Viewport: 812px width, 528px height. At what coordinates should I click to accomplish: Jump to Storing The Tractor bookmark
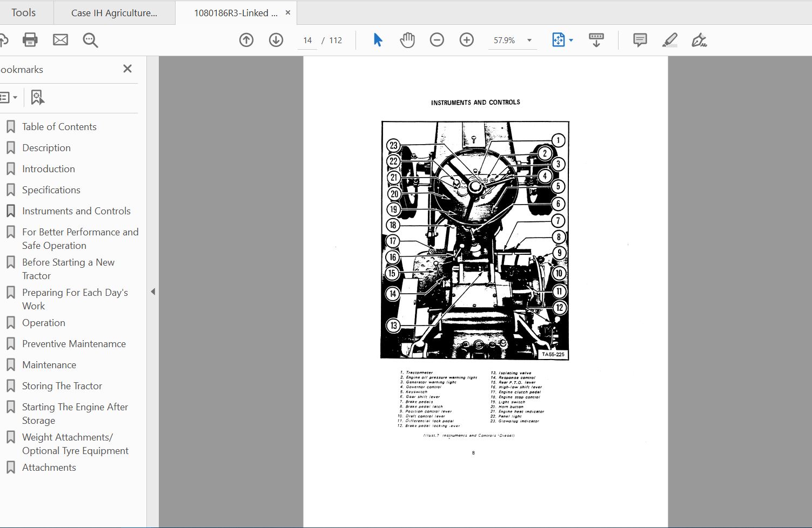point(62,386)
